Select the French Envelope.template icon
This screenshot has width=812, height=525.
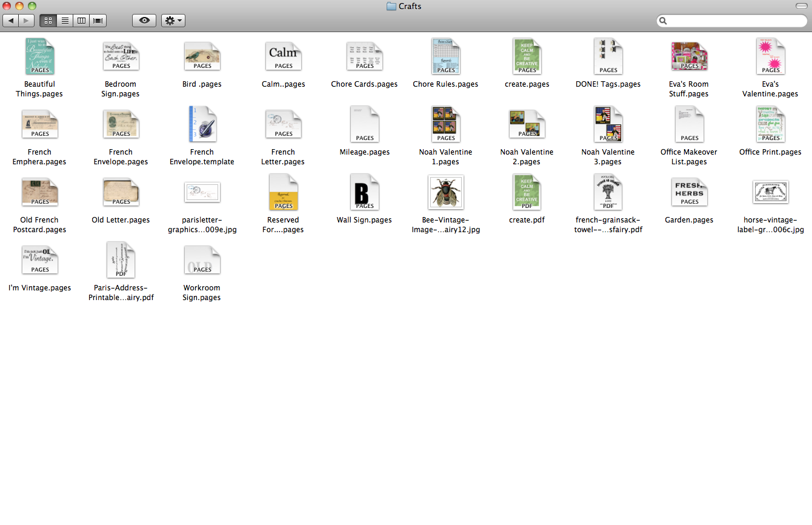(x=202, y=124)
